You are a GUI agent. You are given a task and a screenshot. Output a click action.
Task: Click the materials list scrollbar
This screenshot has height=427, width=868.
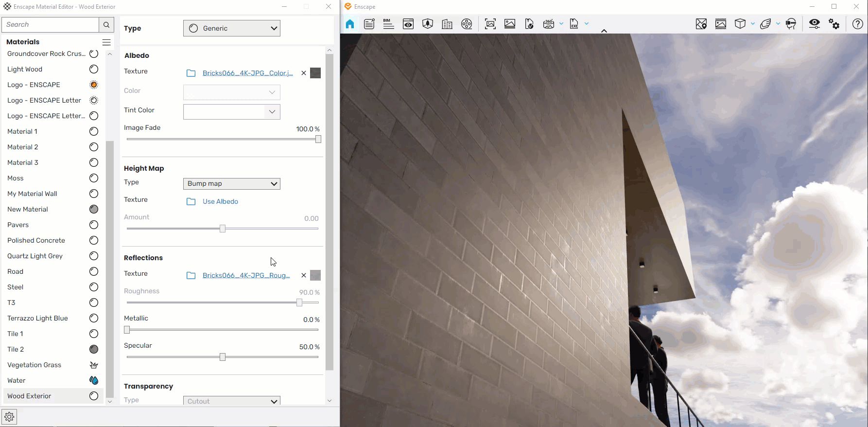tap(110, 269)
